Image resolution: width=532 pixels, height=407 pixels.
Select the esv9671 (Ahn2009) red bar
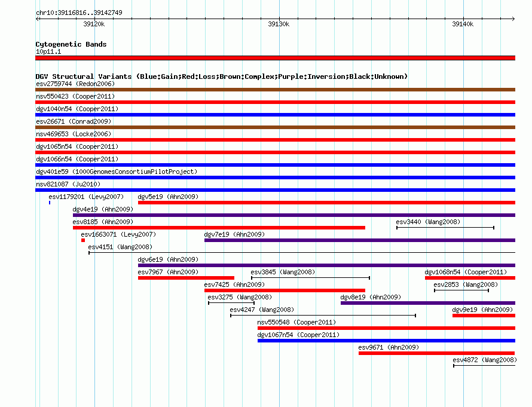coord(437,353)
